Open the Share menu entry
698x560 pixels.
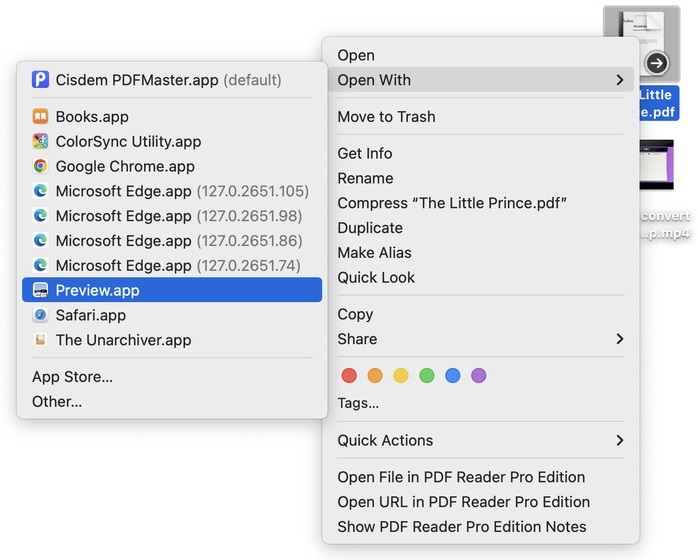click(481, 339)
